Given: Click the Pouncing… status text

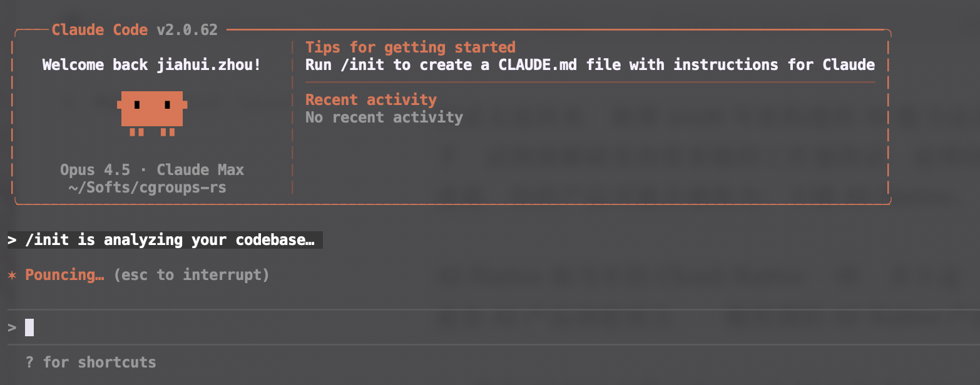Looking at the screenshot, I should (x=64, y=275).
